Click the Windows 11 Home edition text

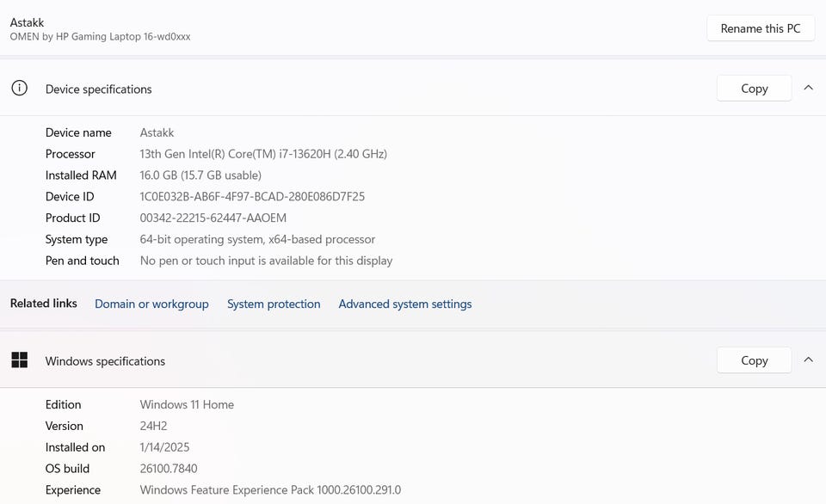pyautogui.click(x=187, y=404)
